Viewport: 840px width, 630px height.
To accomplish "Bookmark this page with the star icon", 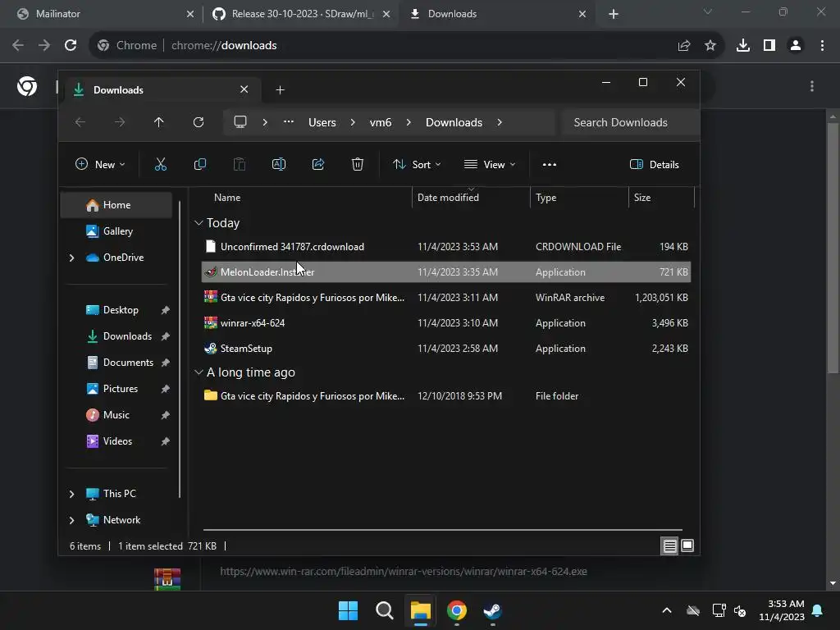I will click(710, 46).
